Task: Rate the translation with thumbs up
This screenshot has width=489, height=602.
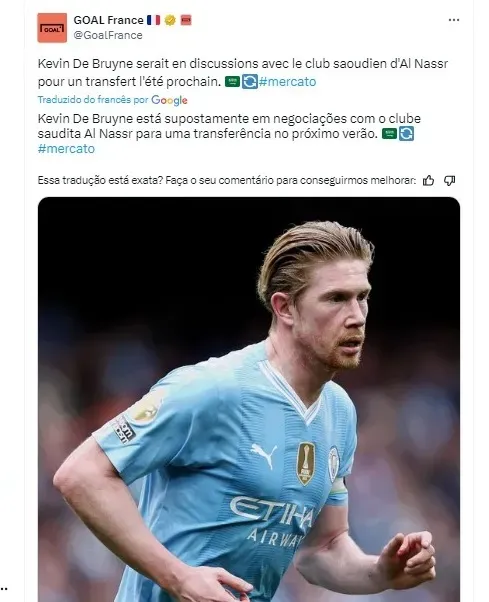Action: click(428, 180)
